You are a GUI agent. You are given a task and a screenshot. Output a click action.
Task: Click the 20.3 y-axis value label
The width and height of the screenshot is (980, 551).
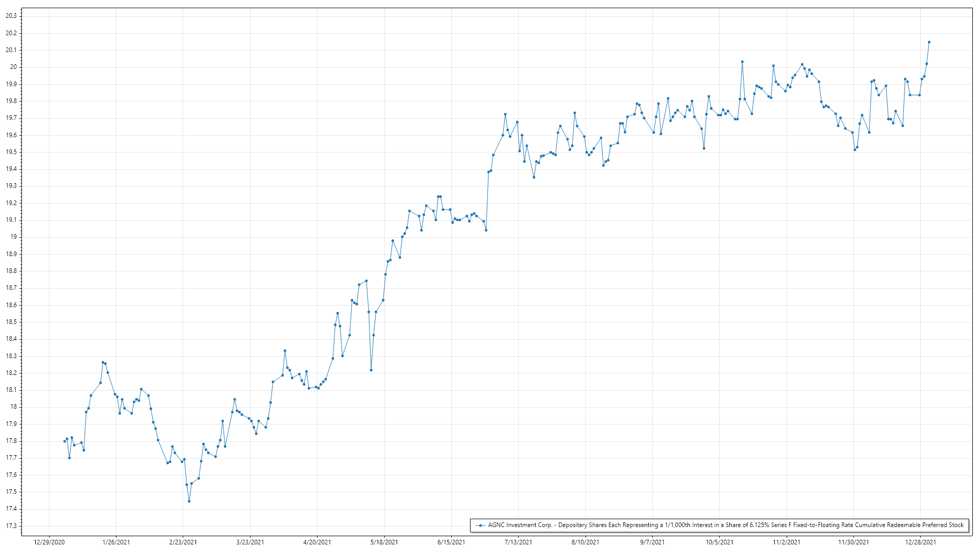(11, 16)
